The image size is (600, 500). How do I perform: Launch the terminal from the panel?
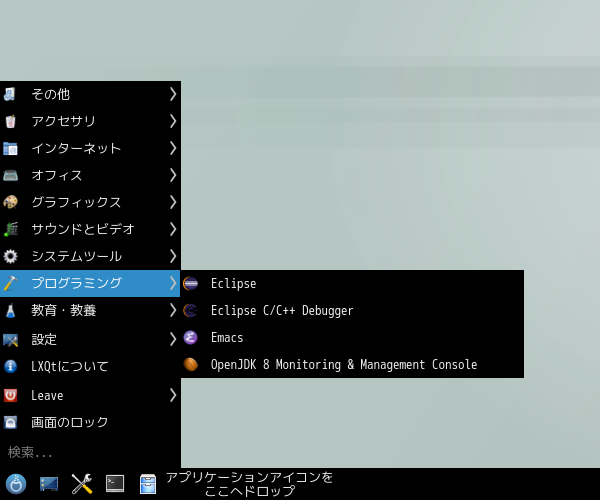pos(115,484)
